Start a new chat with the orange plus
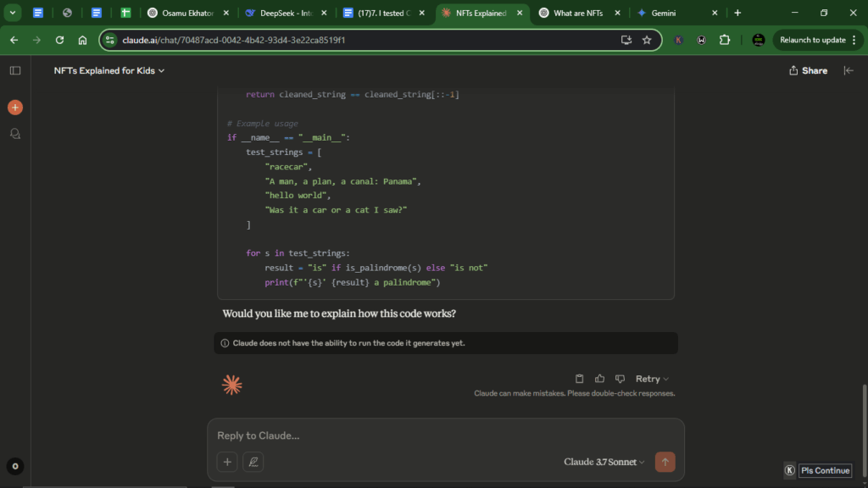 click(15, 108)
